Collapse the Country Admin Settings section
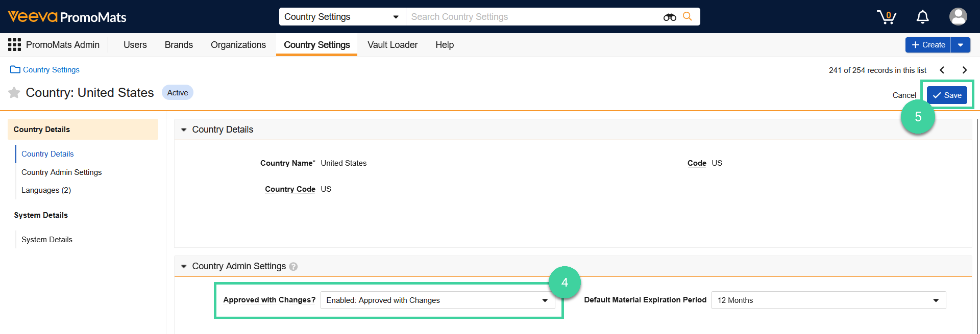Screen dimensions: 980x334 (x=184, y=266)
